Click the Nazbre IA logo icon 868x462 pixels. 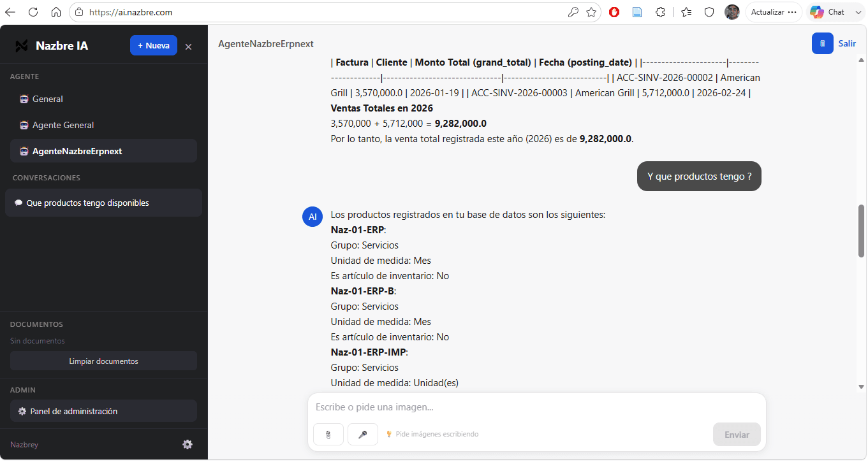click(x=22, y=46)
